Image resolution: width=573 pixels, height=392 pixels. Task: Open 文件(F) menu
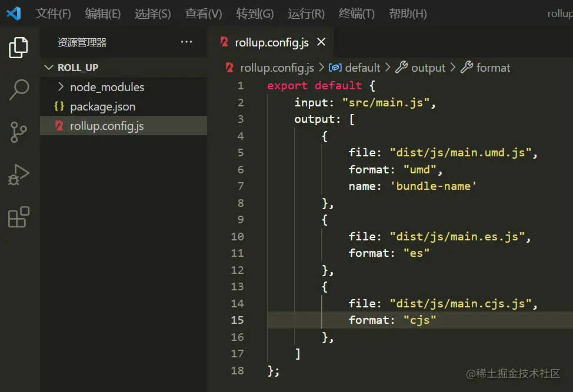click(54, 14)
